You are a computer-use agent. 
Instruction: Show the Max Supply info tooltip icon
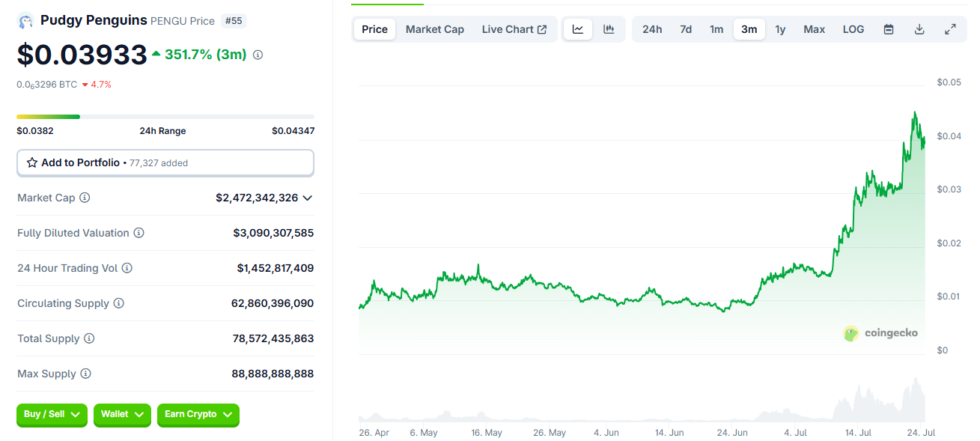pos(85,374)
